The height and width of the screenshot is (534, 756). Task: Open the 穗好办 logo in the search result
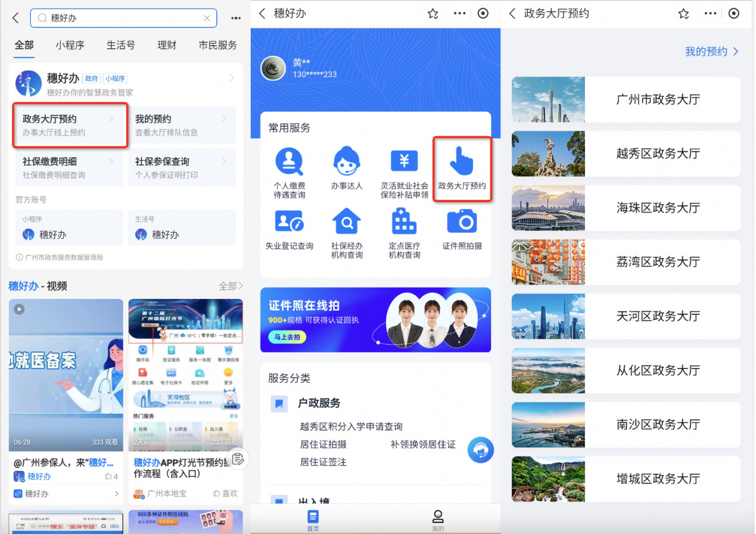(x=28, y=84)
